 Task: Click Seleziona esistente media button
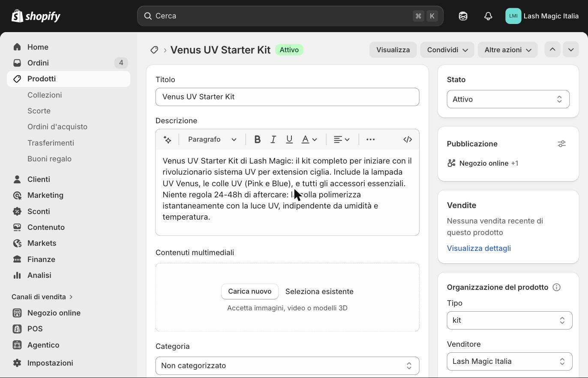(319, 292)
